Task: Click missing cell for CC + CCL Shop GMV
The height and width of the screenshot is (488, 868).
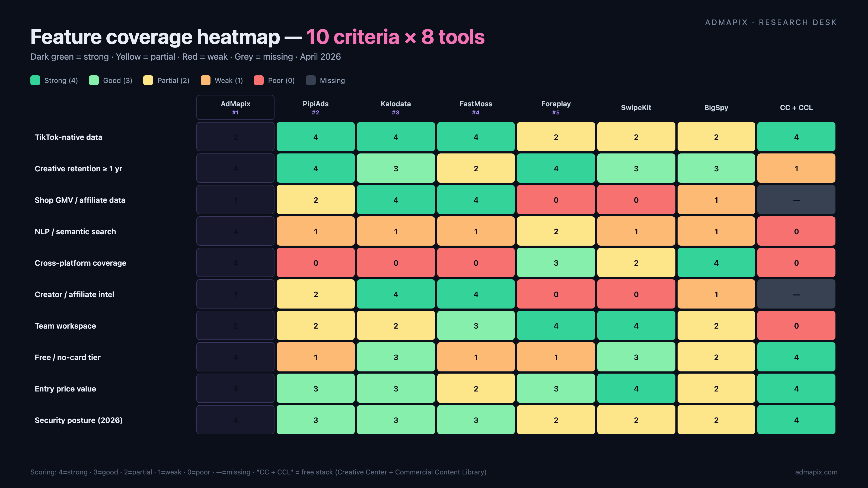Action: [x=796, y=200]
